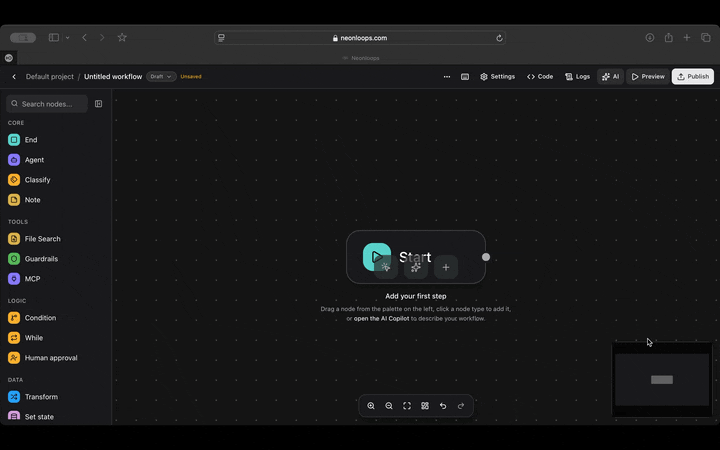Open the Logs view
This screenshot has width=720, height=450.
pos(577,77)
